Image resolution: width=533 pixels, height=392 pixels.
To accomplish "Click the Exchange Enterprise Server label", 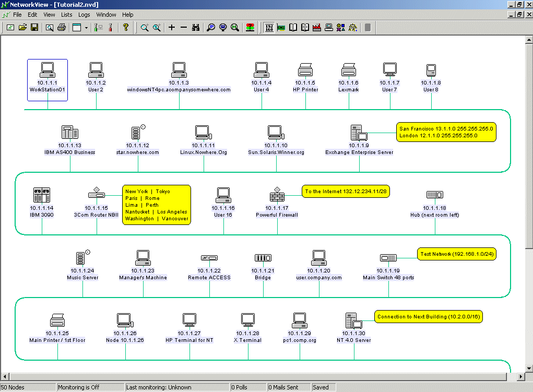I will click(x=359, y=152).
